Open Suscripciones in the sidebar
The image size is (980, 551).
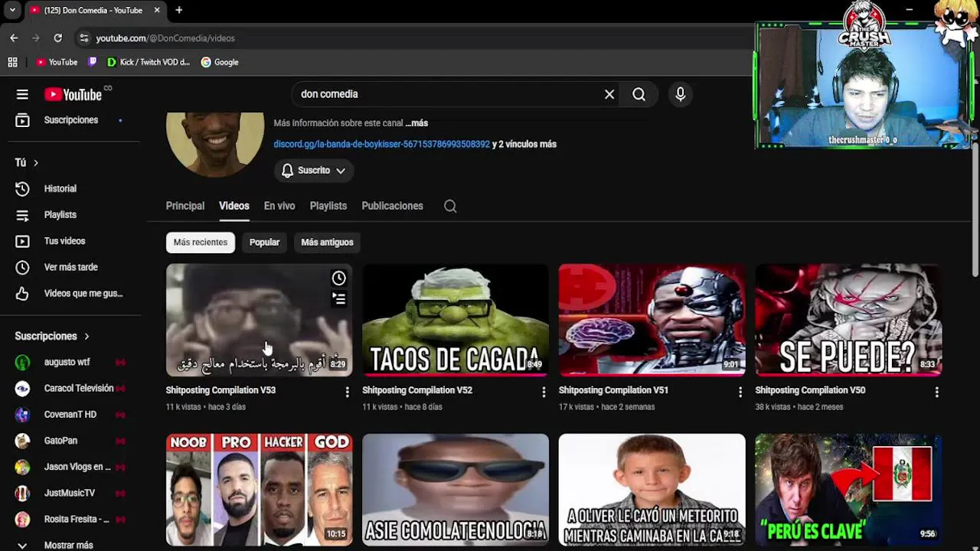tap(70, 120)
